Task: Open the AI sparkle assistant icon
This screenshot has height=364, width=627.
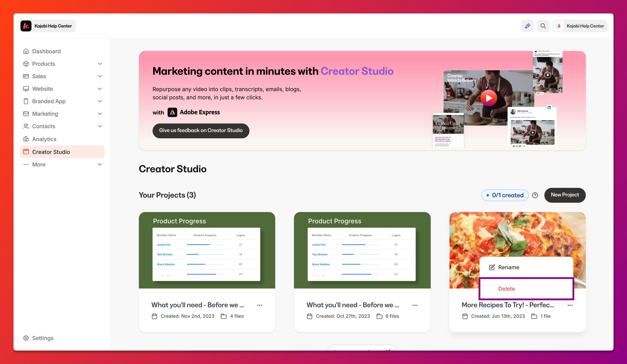Action: coord(527,26)
